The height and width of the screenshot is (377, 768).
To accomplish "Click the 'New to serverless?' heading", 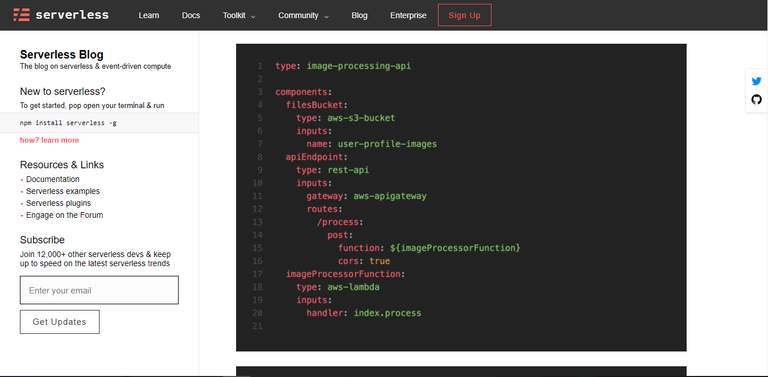I will click(63, 92).
